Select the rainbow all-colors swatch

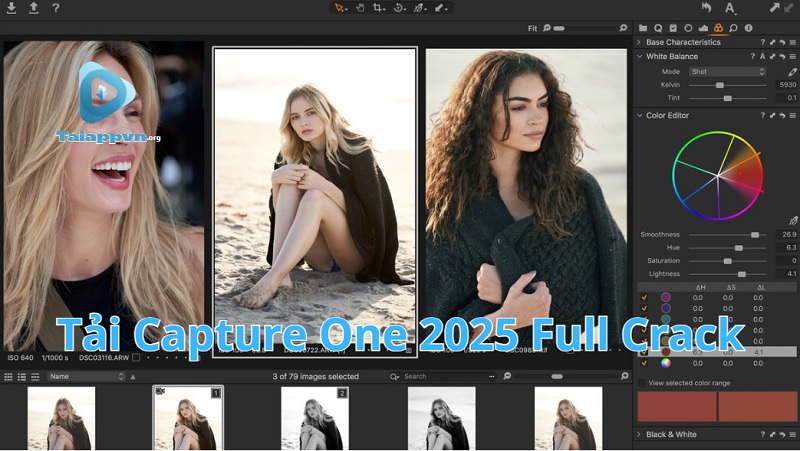(666, 363)
